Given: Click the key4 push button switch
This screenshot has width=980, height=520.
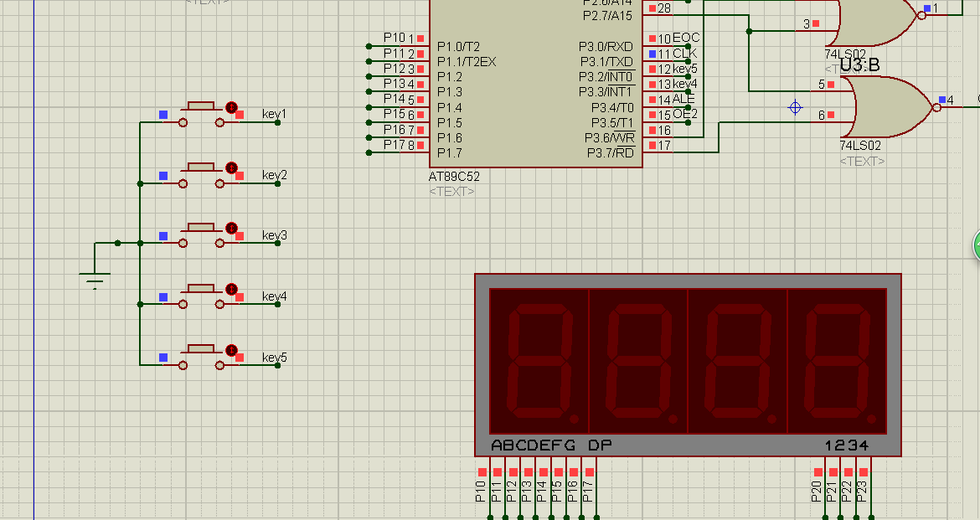Looking at the screenshot, I should coord(201,297).
